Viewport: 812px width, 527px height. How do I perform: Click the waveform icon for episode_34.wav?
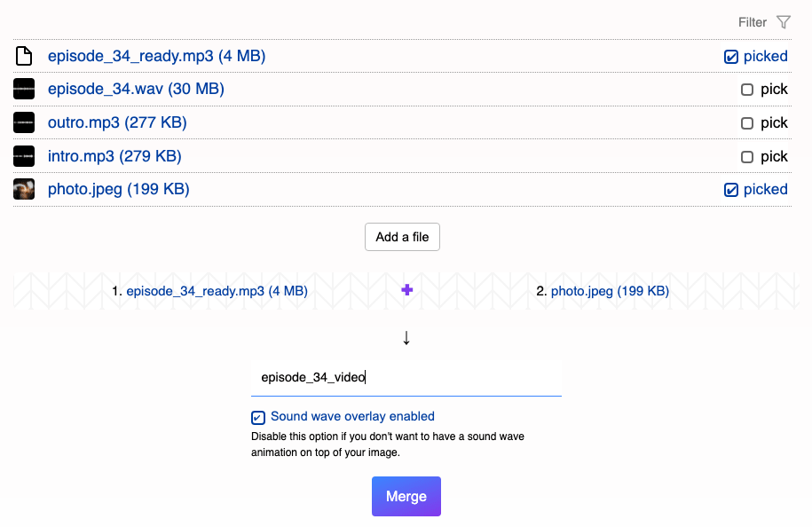(x=24, y=89)
